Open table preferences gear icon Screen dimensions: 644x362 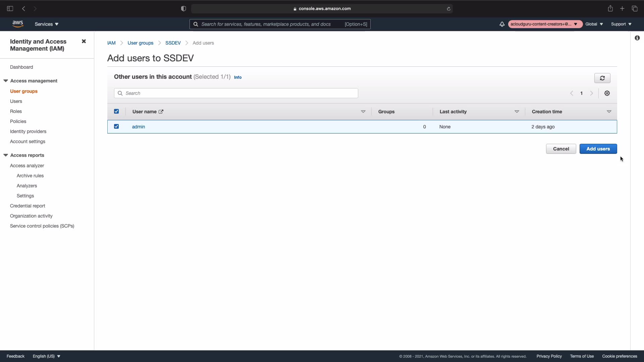pos(607,93)
